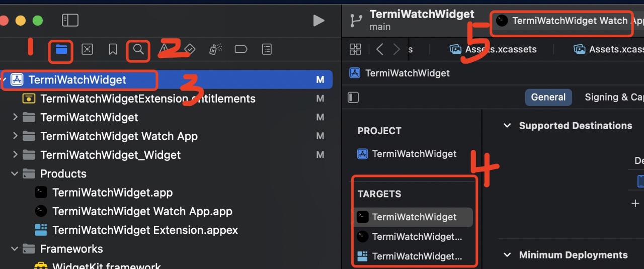Click the main branch label
644x269 pixels.
click(380, 27)
